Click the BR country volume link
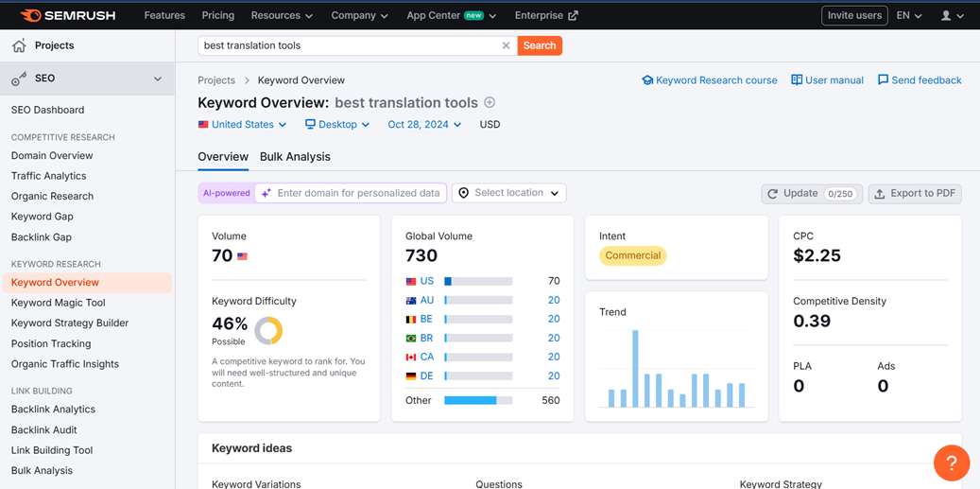Image resolution: width=980 pixels, height=489 pixels. pyautogui.click(x=554, y=339)
